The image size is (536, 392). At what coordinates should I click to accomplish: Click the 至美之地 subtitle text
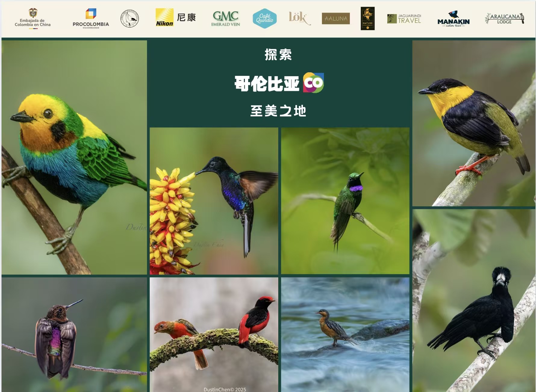pyautogui.click(x=278, y=111)
